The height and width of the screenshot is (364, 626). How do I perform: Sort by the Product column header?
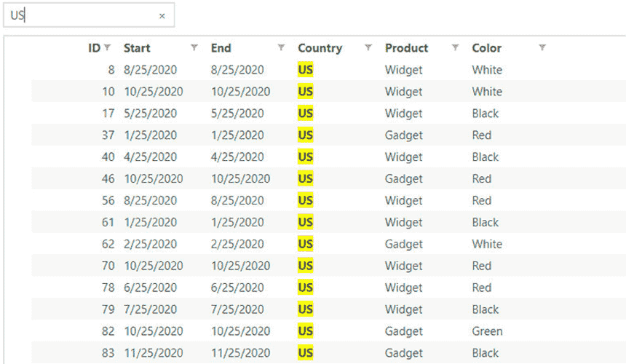point(406,48)
